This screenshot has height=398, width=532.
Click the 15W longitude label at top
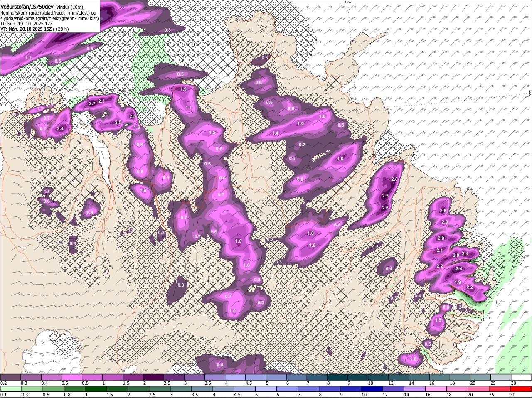coord(348,2)
